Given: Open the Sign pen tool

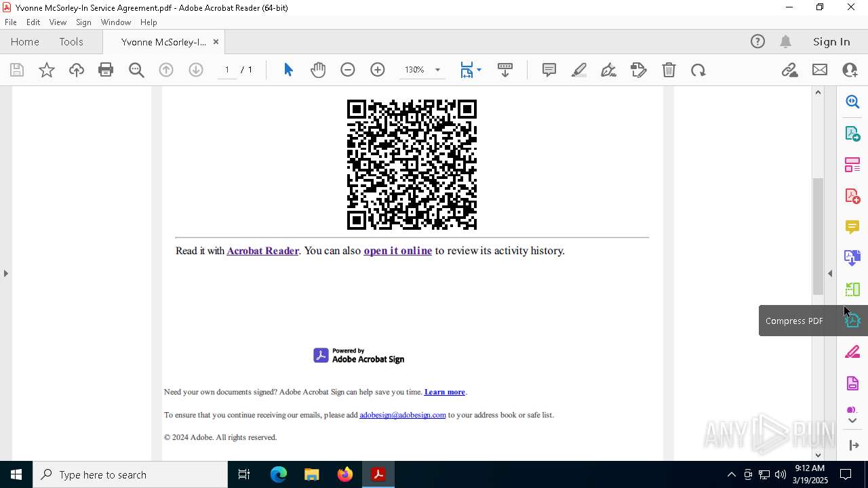Looking at the screenshot, I should pyautogui.click(x=609, y=70).
